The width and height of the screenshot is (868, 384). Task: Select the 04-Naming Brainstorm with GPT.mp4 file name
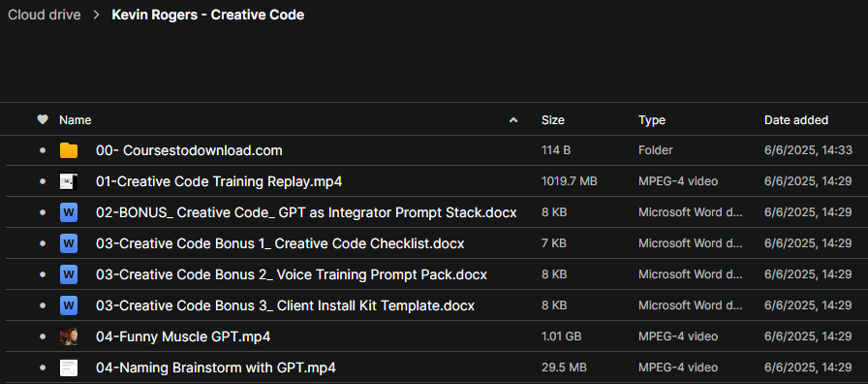tap(216, 368)
